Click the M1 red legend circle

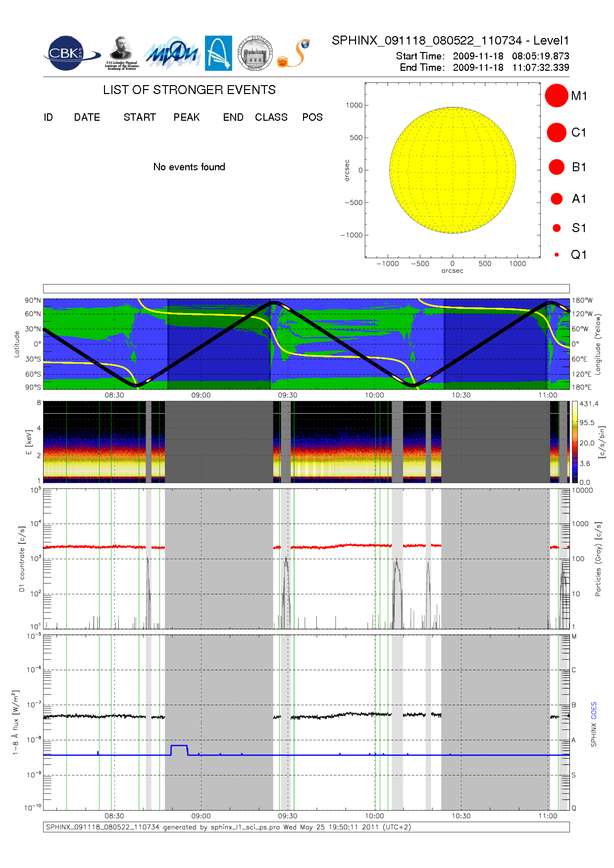click(x=556, y=96)
